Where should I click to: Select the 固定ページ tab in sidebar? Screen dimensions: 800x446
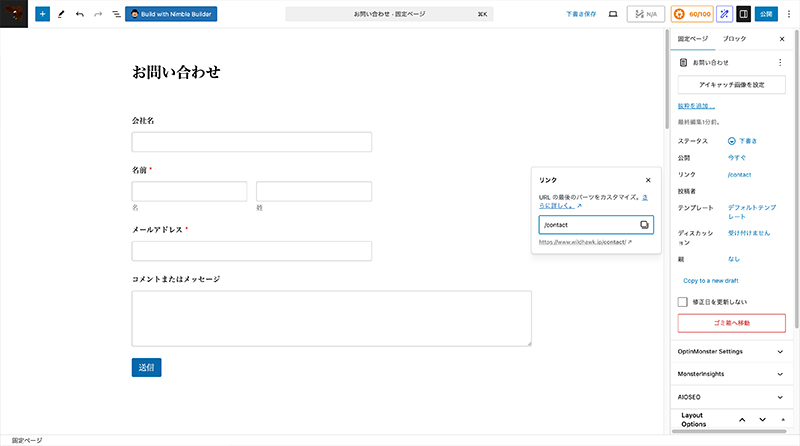click(x=692, y=38)
